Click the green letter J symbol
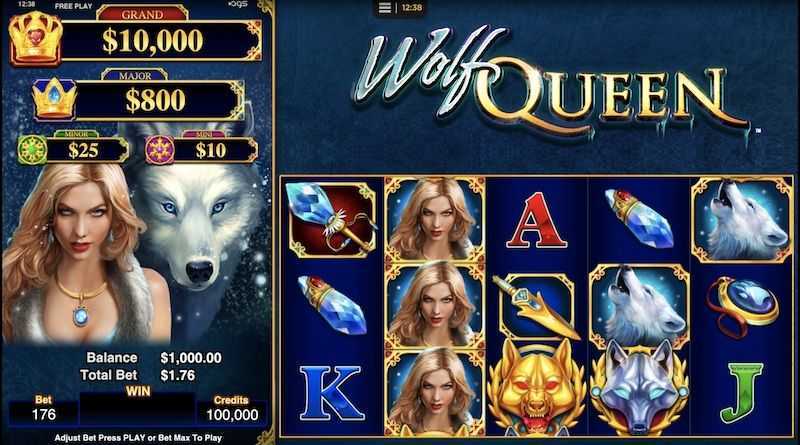 (741, 392)
